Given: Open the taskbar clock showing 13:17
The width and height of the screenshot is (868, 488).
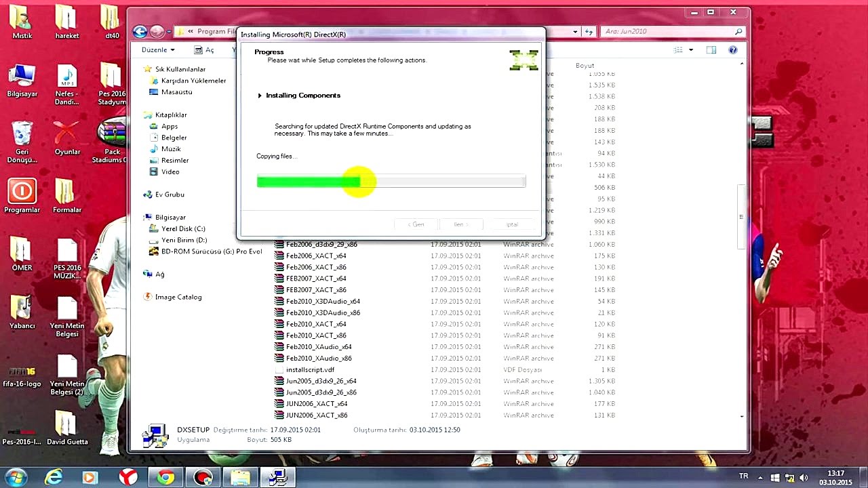Looking at the screenshot, I should coord(835,478).
